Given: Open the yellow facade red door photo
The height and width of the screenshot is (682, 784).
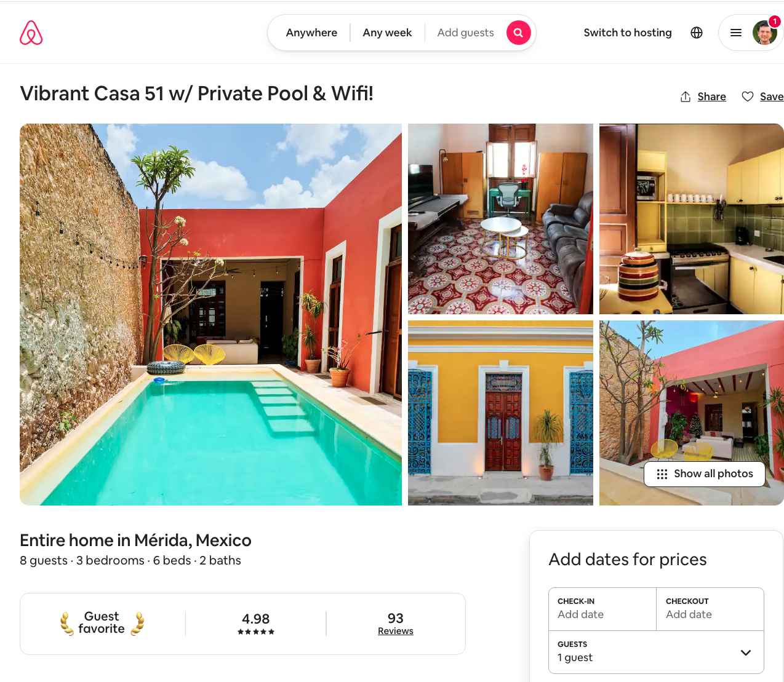Looking at the screenshot, I should pos(500,413).
